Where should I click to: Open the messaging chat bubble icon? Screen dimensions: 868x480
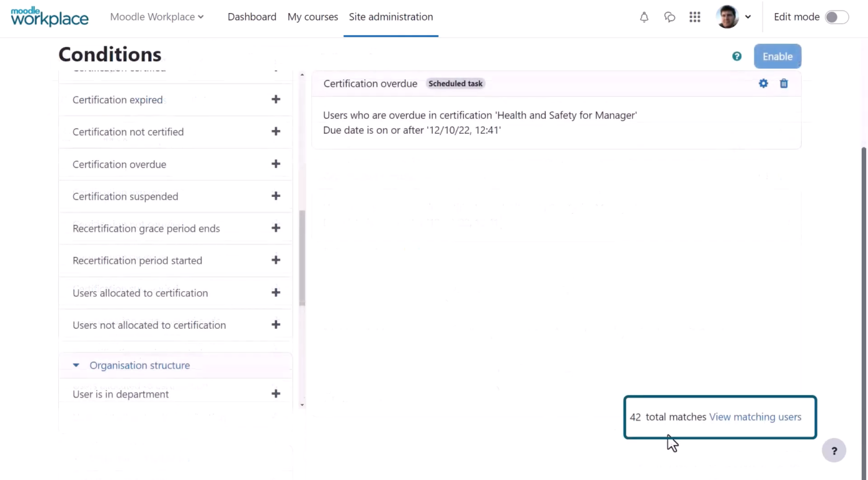(x=670, y=17)
